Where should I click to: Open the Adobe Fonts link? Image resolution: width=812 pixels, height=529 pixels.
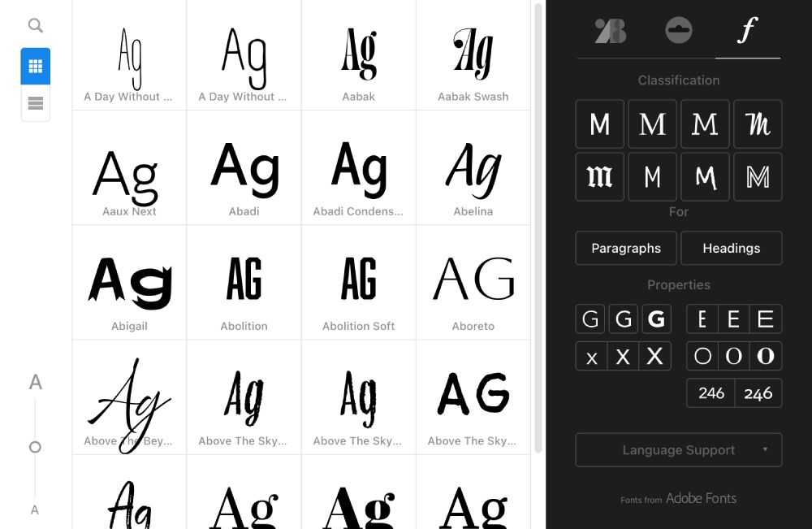tap(701, 498)
